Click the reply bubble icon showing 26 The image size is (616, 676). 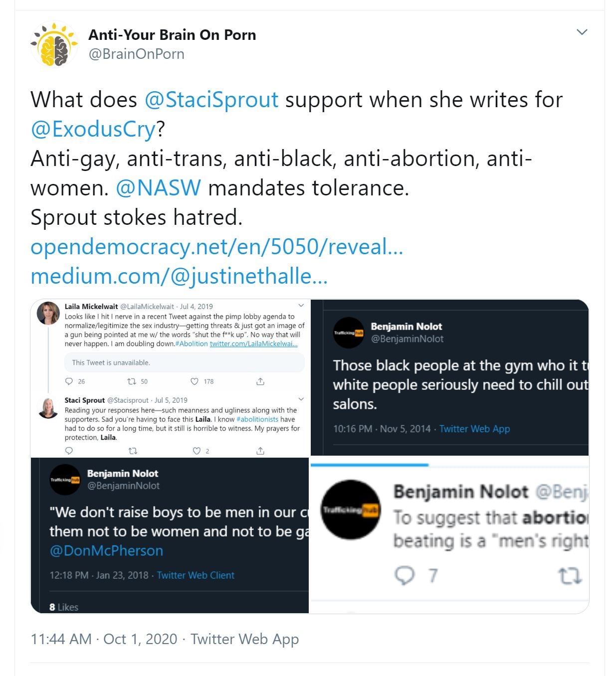[69, 381]
